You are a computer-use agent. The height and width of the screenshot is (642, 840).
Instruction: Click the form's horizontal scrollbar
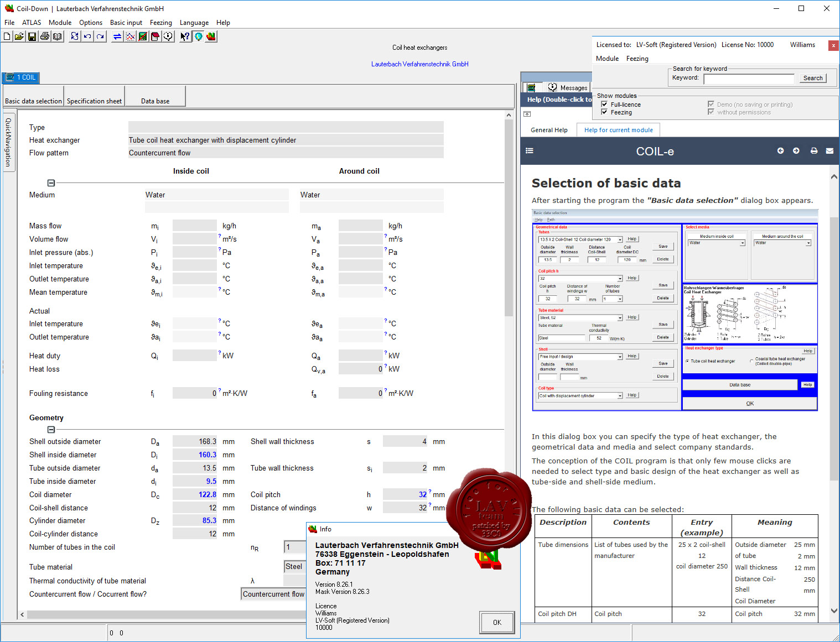coord(166,614)
